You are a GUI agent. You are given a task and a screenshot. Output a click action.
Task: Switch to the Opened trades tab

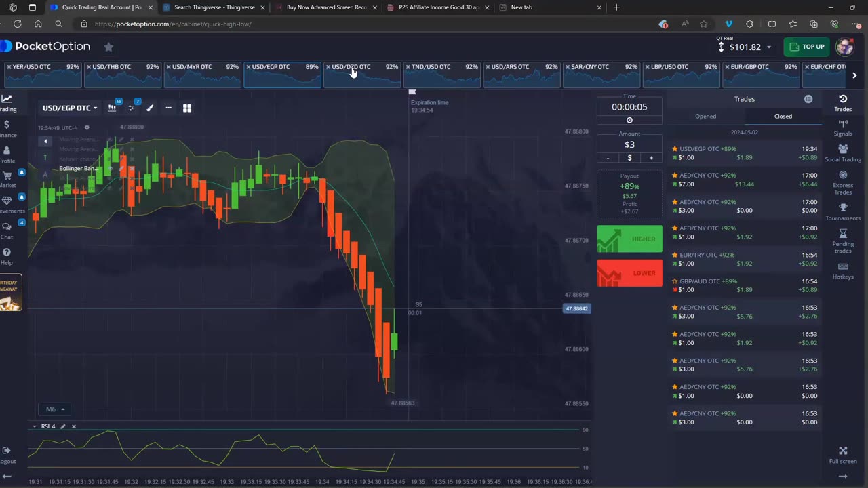pyautogui.click(x=705, y=116)
